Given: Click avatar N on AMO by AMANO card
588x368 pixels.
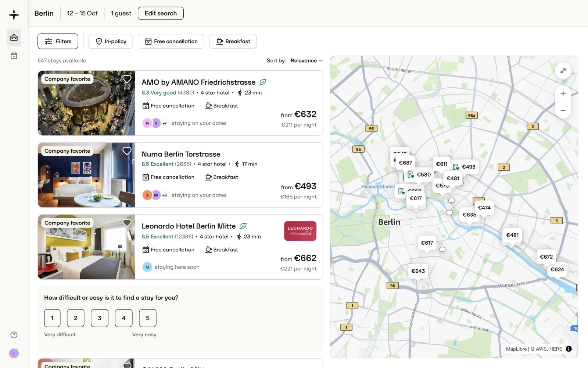Looking at the screenshot, I should coord(147,123).
